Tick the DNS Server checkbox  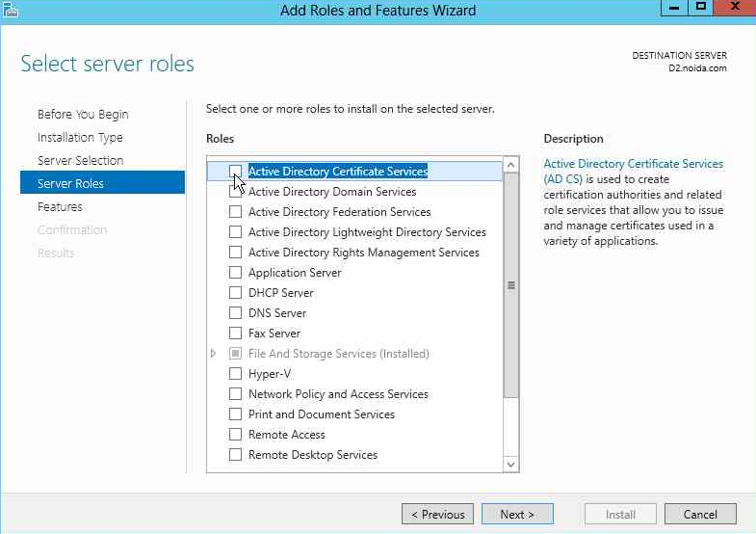235,313
